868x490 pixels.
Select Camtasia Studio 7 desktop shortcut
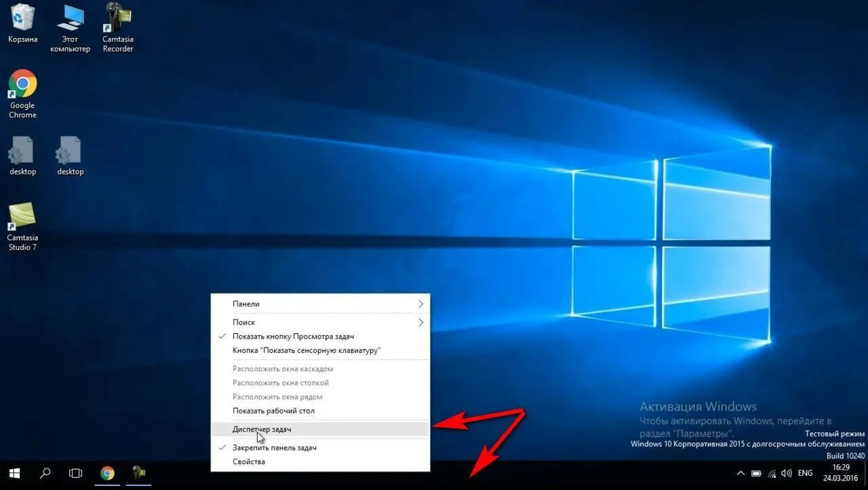pyautogui.click(x=22, y=227)
